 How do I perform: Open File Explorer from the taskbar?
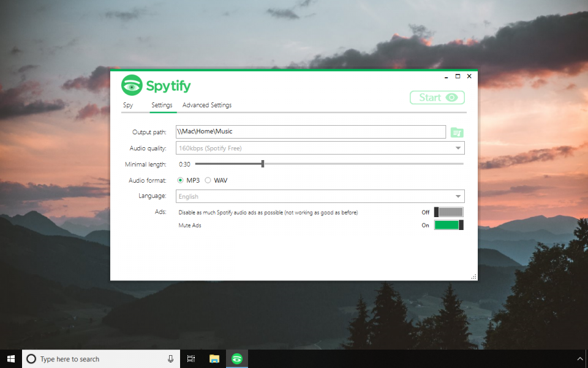tap(214, 359)
